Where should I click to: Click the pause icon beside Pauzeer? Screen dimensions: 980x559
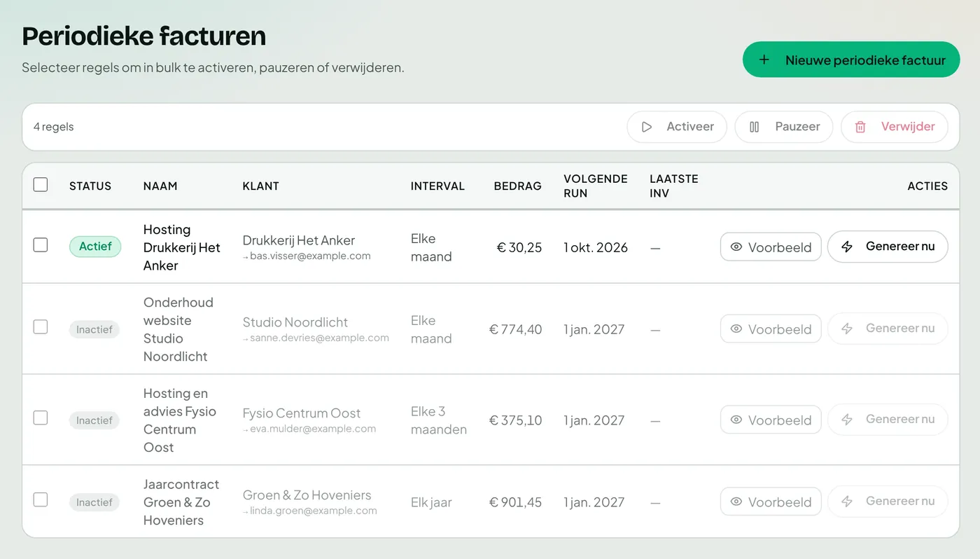[x=755, y=127]
